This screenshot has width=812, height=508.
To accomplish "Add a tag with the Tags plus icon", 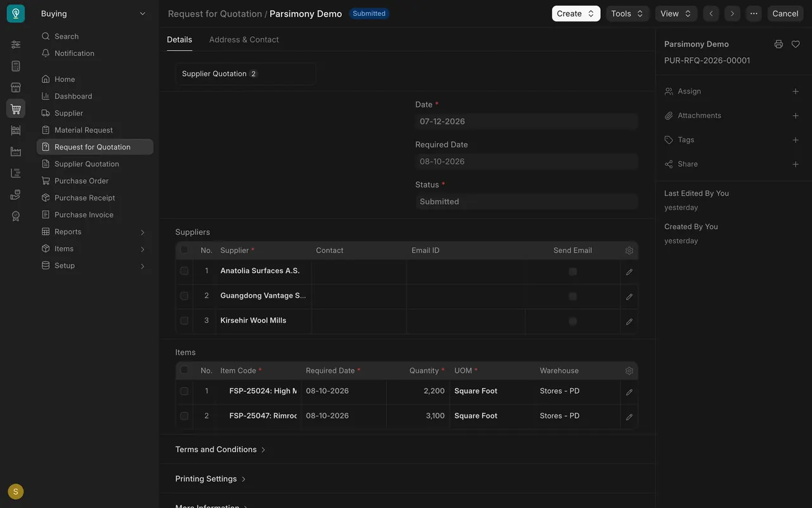I will (796, 140).
